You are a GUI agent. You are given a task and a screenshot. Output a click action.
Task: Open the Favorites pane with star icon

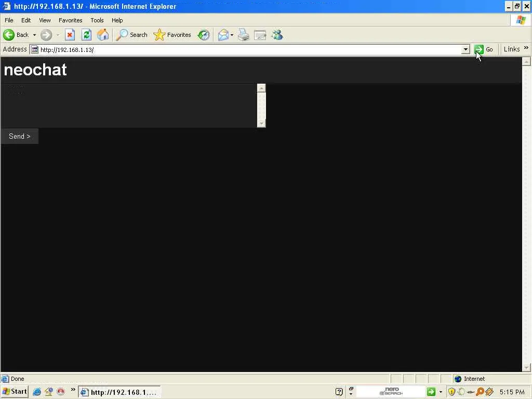coord(172,35)
